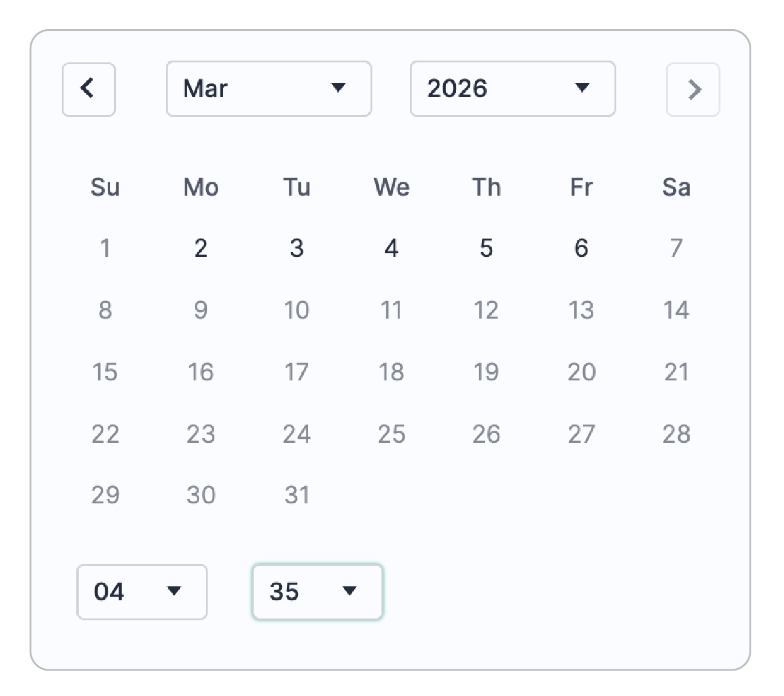Choose March 14 on the calendar
The image size is (784, 696).
676,310
